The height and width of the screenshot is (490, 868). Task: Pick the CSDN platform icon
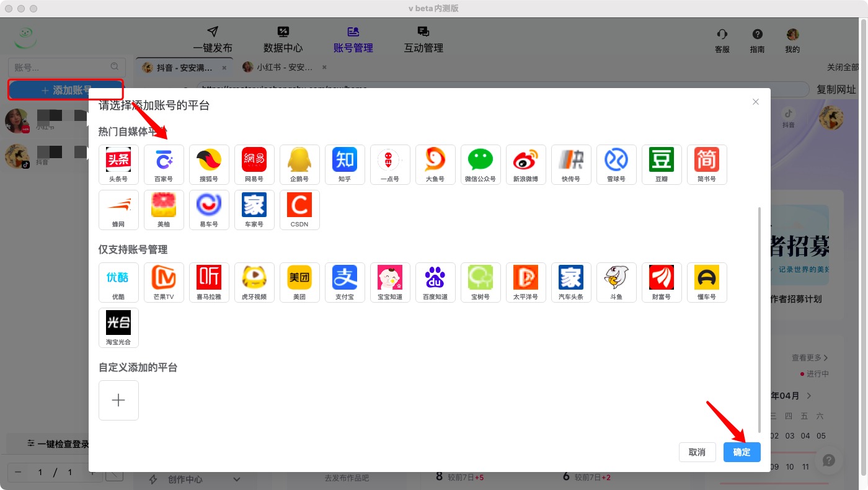click(299, 210)
